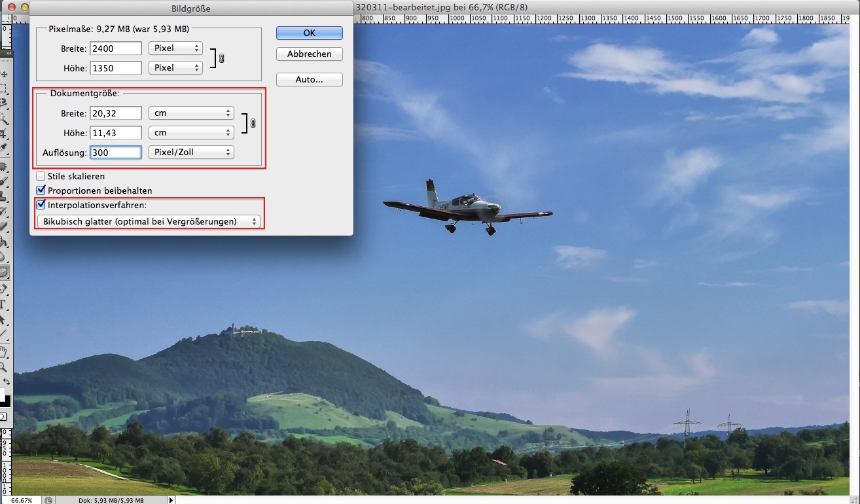Confirm the dialog with OK
860x504 pixels.
coord(309,33)
